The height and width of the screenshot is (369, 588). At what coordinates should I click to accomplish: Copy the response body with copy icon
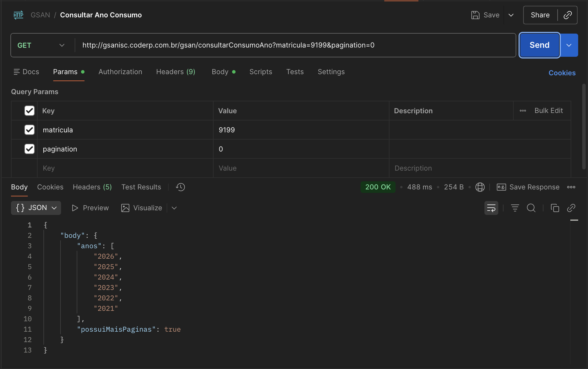554,208
